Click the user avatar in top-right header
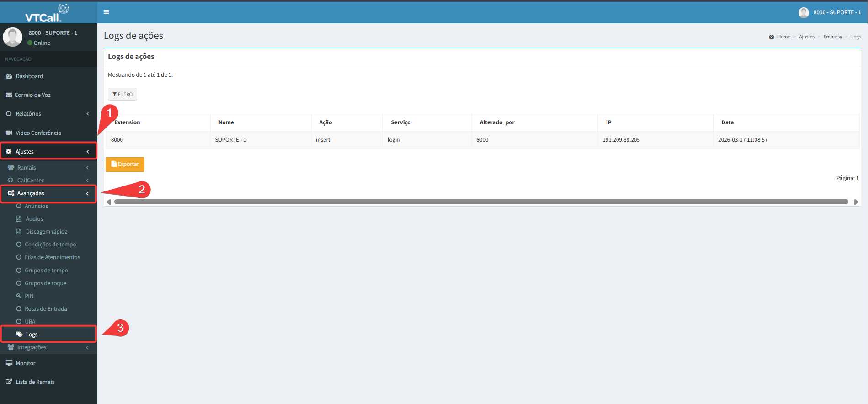This screenshot has height=404, width=868. click(803, 12)
